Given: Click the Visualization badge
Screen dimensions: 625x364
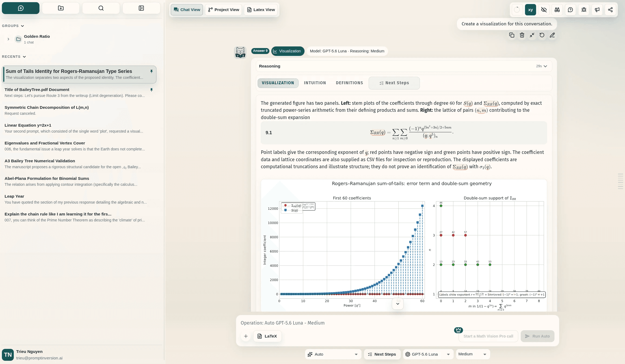Looking at the screenshot, I should [288, 51].
